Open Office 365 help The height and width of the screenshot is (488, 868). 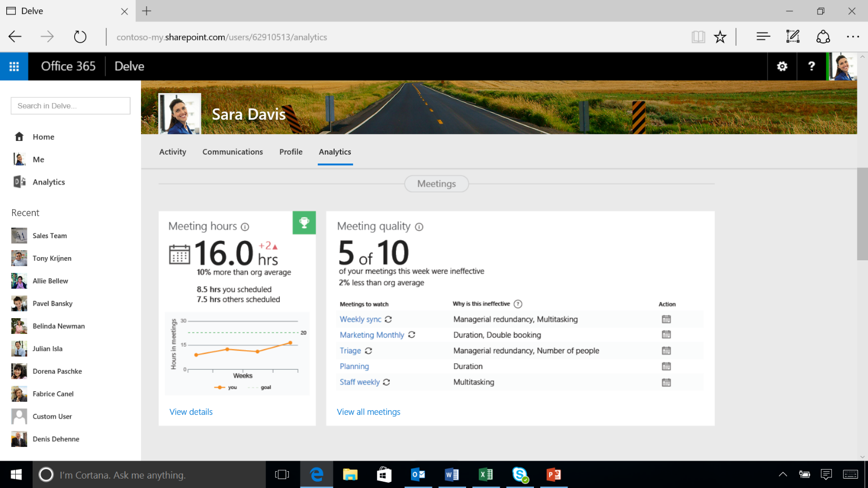812,66
